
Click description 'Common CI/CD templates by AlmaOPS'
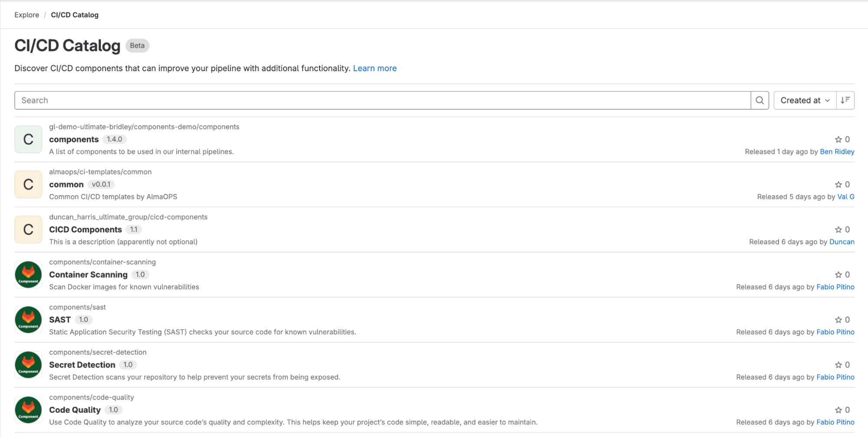coord(113,197)
